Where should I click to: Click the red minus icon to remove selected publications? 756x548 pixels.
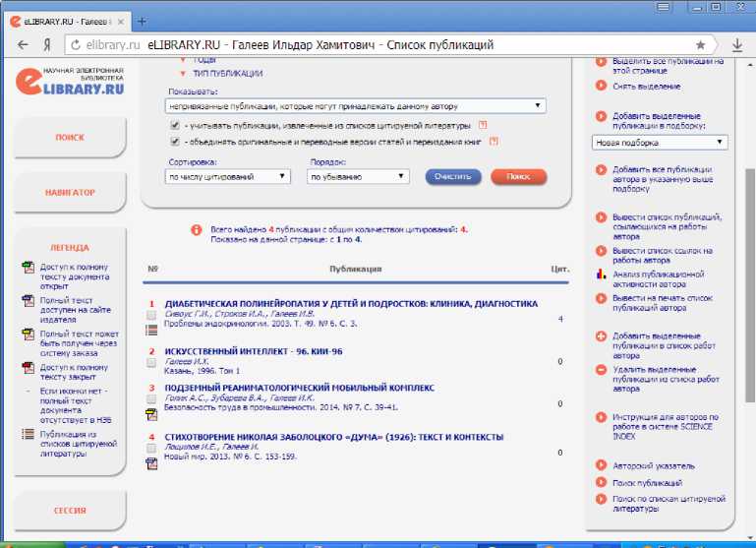click(x=602, y=370)
